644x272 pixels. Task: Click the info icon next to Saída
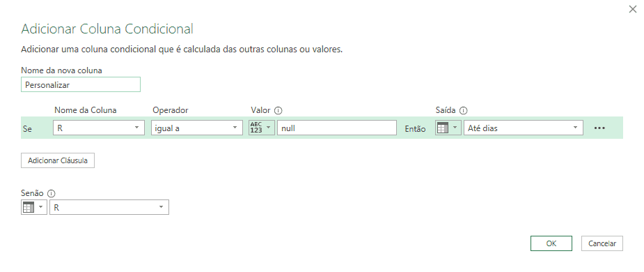click(463, 111)
